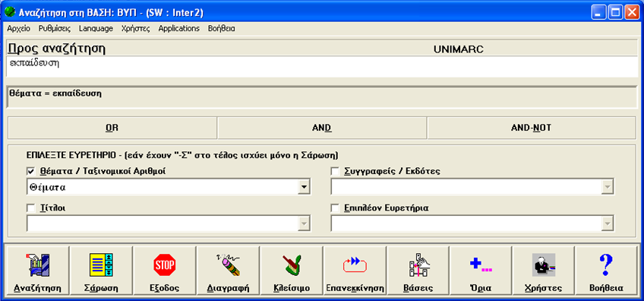The height and width of the screenshot is (301, 644).
Task: Expand the Θέματα index dropdown
Action: pyautogui.click(x=304, y=187)
